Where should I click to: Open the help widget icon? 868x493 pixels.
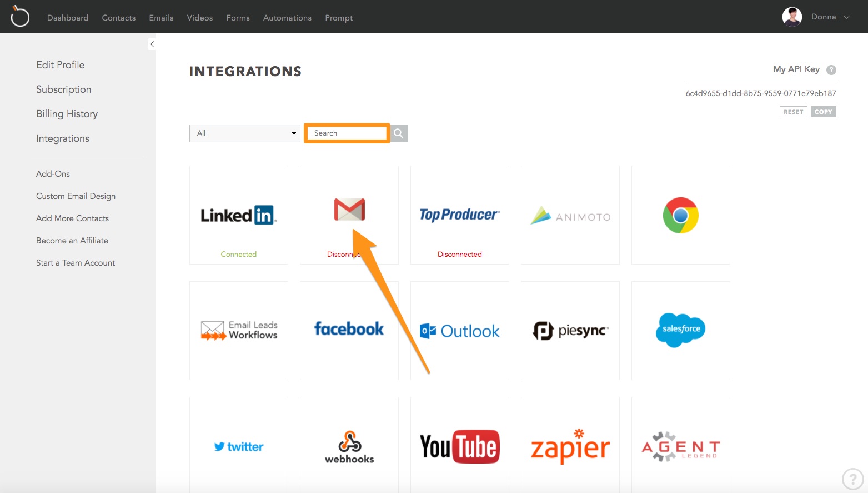click(853, 479)
